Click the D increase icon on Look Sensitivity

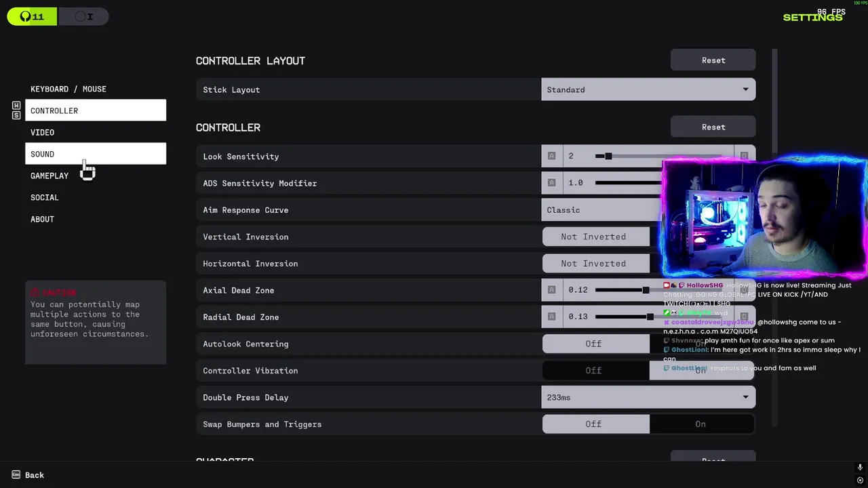click(744, 156)
